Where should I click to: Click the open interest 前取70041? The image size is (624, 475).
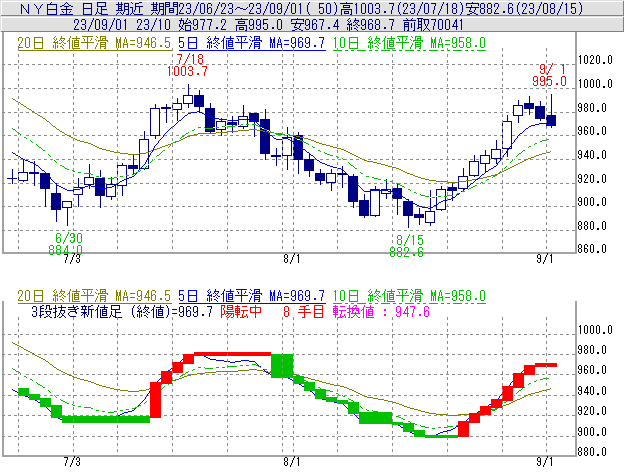(433, 25)
